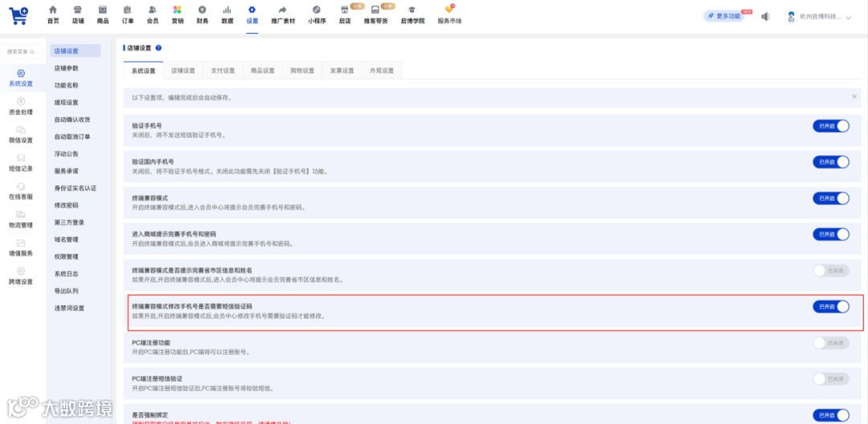Open 修改密码 in submenu
Viewport: 868px width, 424px height.
pos(67,205)
